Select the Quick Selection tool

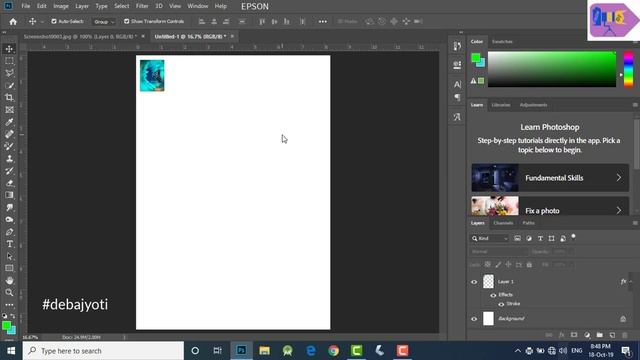(x=9, y=86)
